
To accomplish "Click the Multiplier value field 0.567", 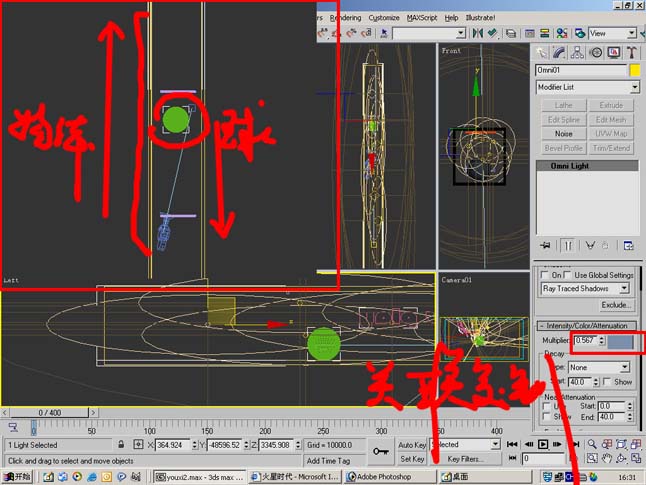I will 586,341.
